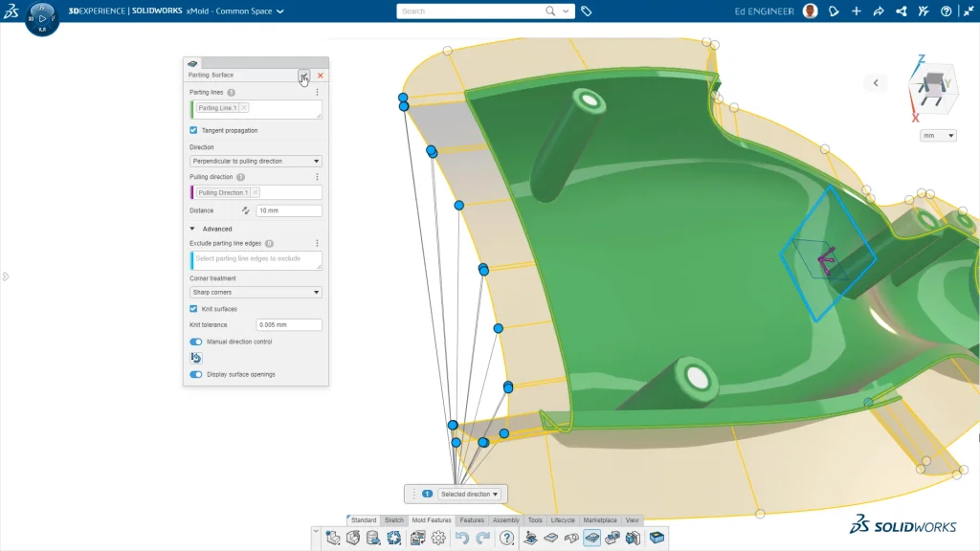
Task: Open the Assembly tab
Action: [506, 520]
